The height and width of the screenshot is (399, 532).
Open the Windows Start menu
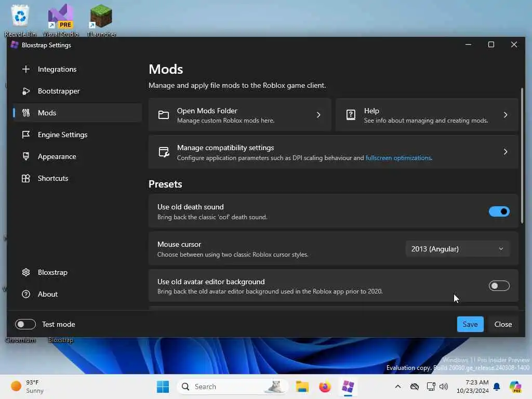pyautogui.click(x=163, y=387)
